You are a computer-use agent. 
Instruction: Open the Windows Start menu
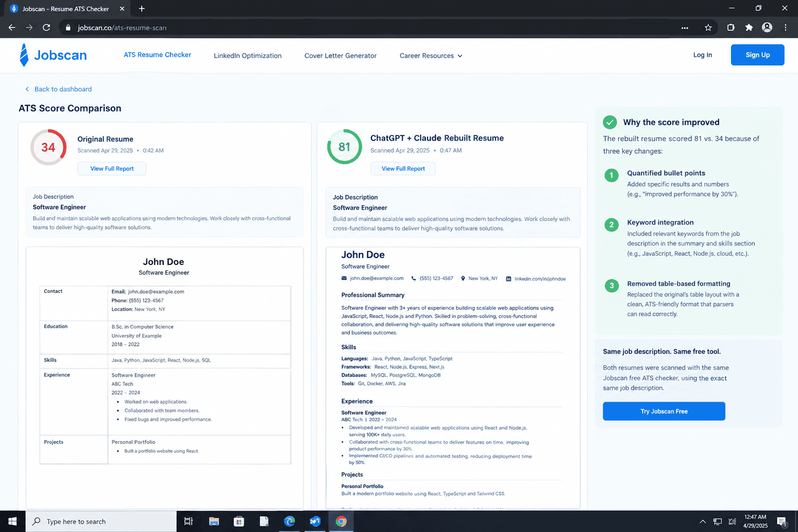12,521
